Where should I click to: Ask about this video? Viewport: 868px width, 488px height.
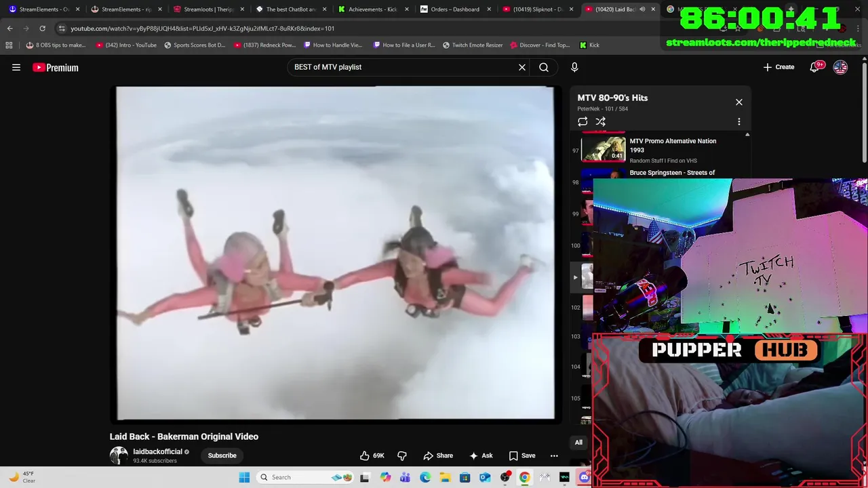[481, 455]
